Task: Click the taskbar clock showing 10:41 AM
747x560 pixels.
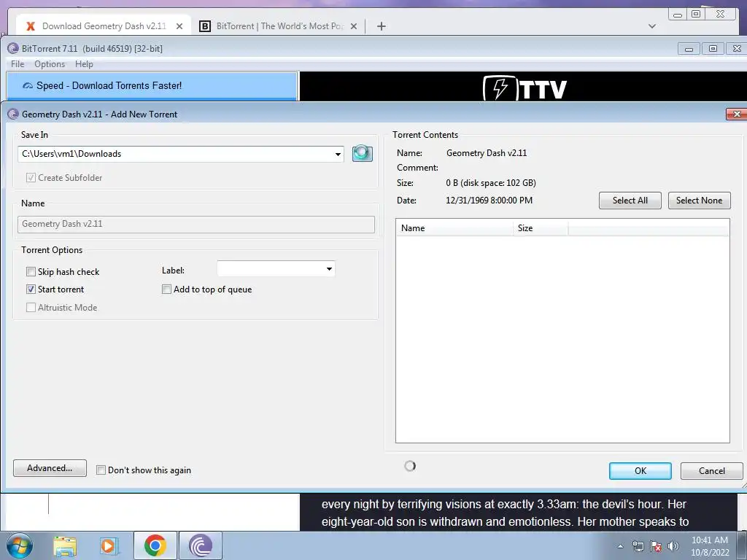Action: [710, 546]
